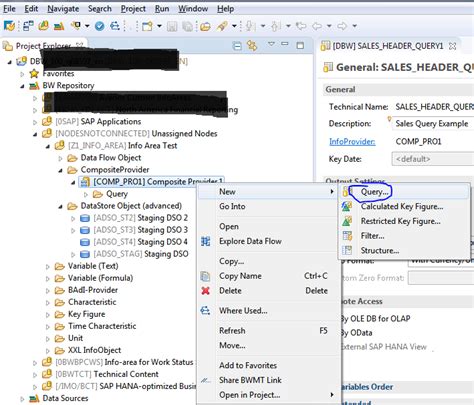Close the SALES_HEADER_QUERY1 editor tab
The width and height of the screenshot is (474, 405).
(x=452, y=46)
